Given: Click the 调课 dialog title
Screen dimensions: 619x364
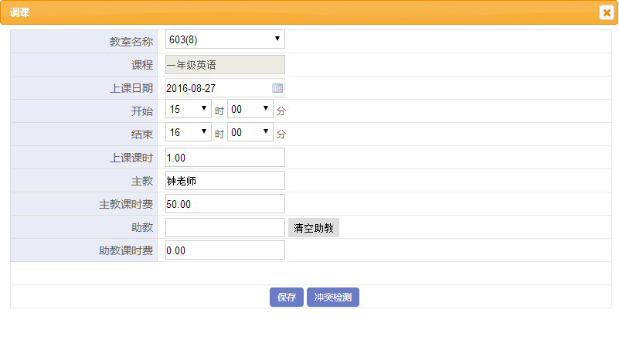Looking at the screenshot, I should (x=19, y=12).
